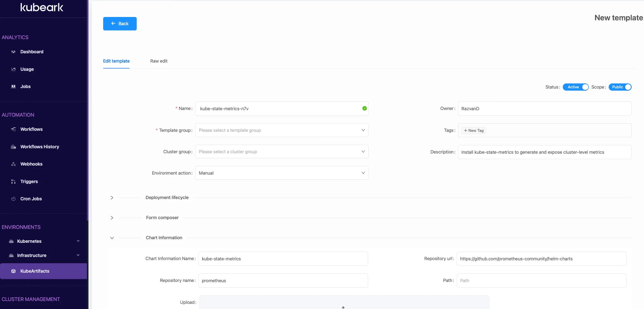This screenshot has width=644, height=309.
Task: Open the Environment action dropdown
Action: 282,173
